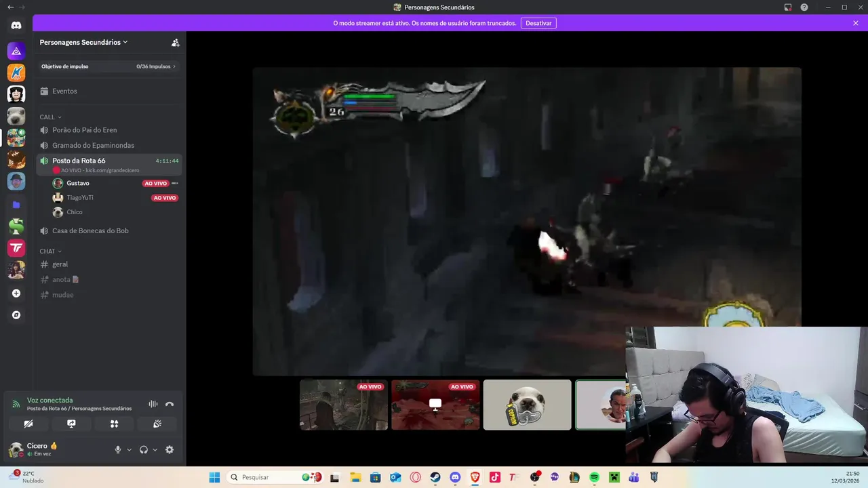Open Discord direct messages home icon

click(16, 25)
